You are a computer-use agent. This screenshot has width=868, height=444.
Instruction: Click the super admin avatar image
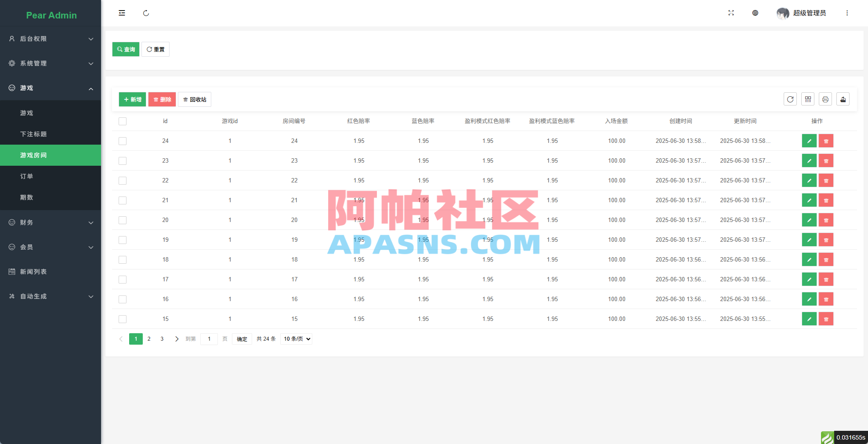point(783,13)
